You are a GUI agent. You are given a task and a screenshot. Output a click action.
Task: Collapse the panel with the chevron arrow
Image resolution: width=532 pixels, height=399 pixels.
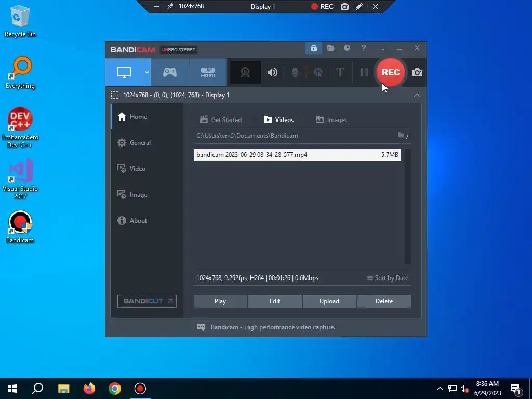point(417,96)
